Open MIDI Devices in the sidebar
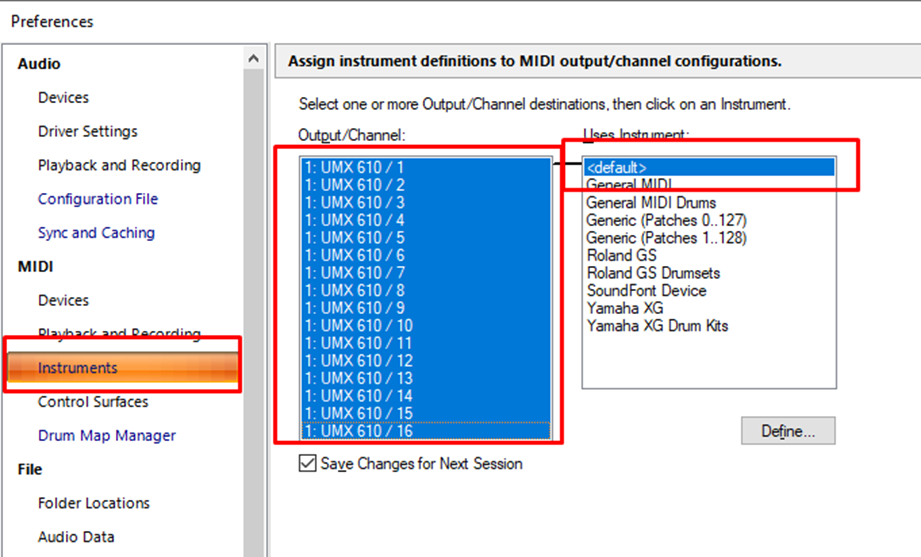 [63, 300]
